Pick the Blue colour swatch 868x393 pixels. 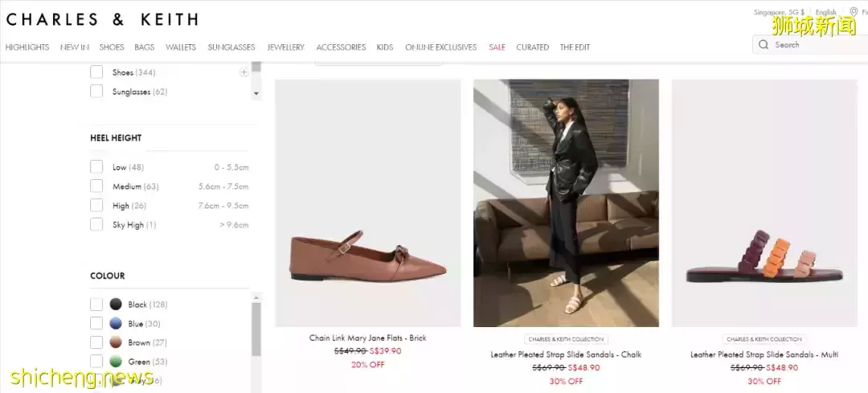(116, 324)
